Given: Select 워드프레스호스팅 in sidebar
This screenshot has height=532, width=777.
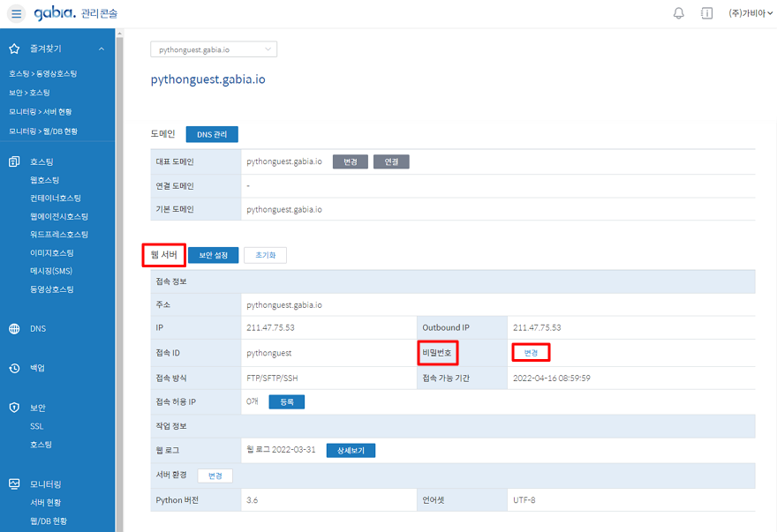Looking at the screenshot, I should tap(59, 235).
